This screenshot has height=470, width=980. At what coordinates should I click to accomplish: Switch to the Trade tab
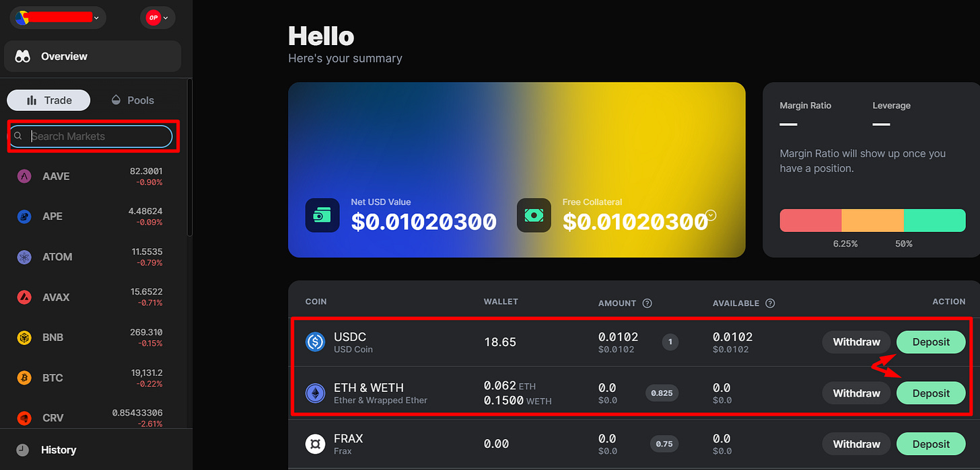[48, 100]
